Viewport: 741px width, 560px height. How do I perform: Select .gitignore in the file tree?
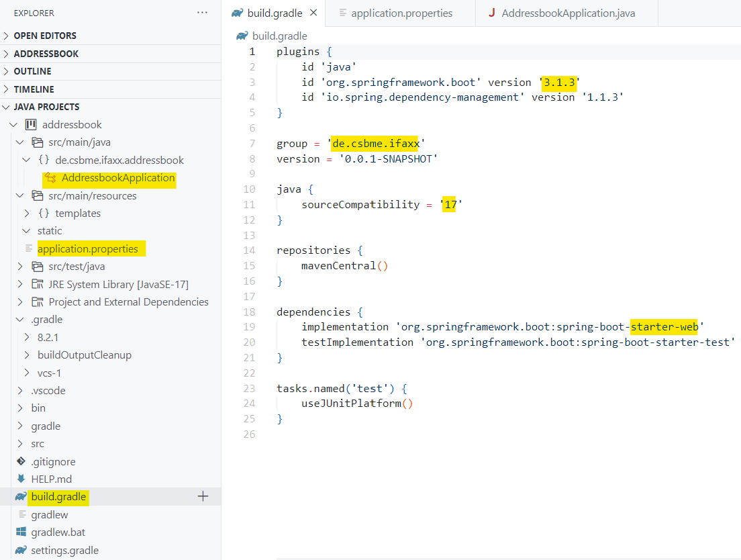click(54, 461)
